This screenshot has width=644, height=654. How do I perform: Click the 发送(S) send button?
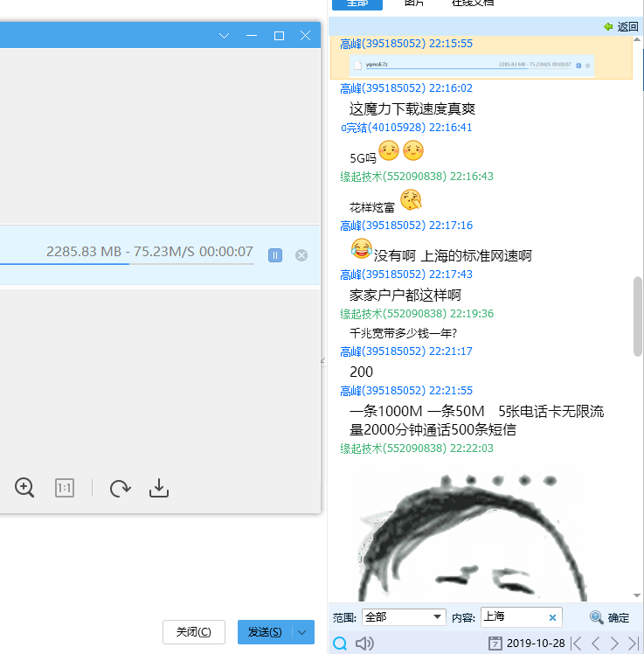[x=265, y=632]
